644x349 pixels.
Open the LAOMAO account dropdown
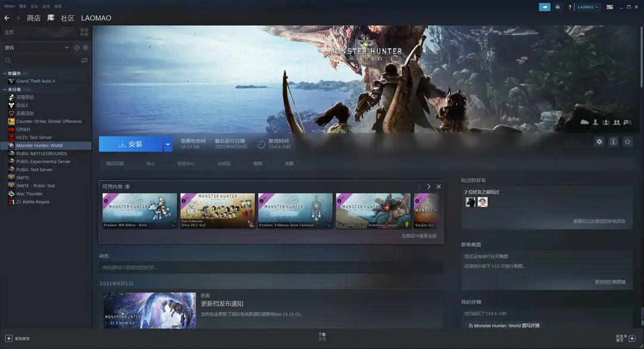[587, 7]
